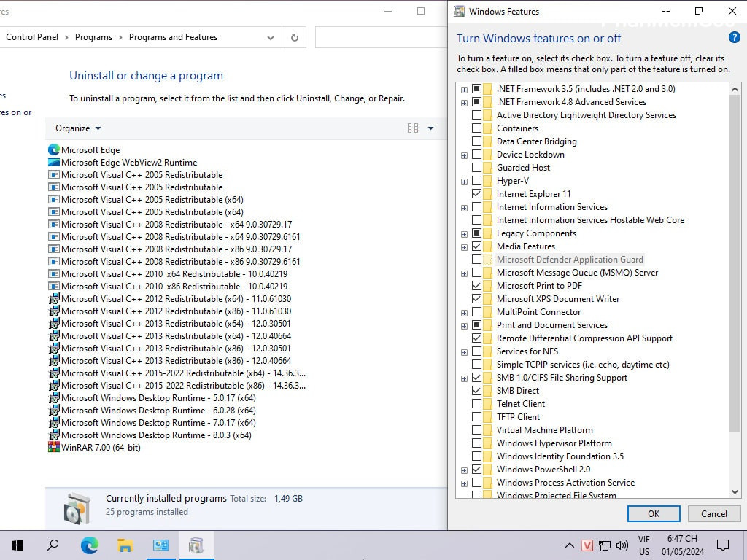Open the notification center icon
The height and width of the screenshot is (560, 747).
tap(723, 545)
